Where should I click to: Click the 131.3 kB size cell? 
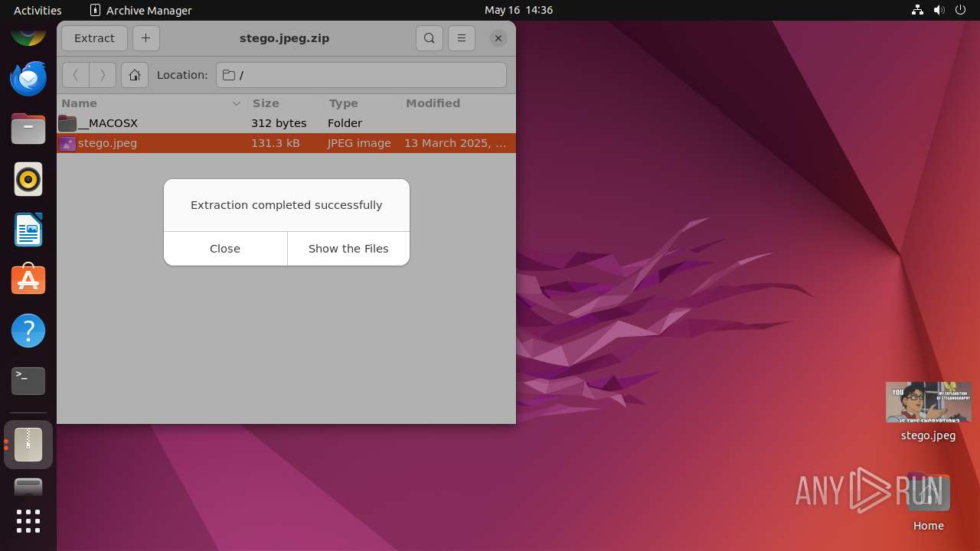click(x=276, y=143)
